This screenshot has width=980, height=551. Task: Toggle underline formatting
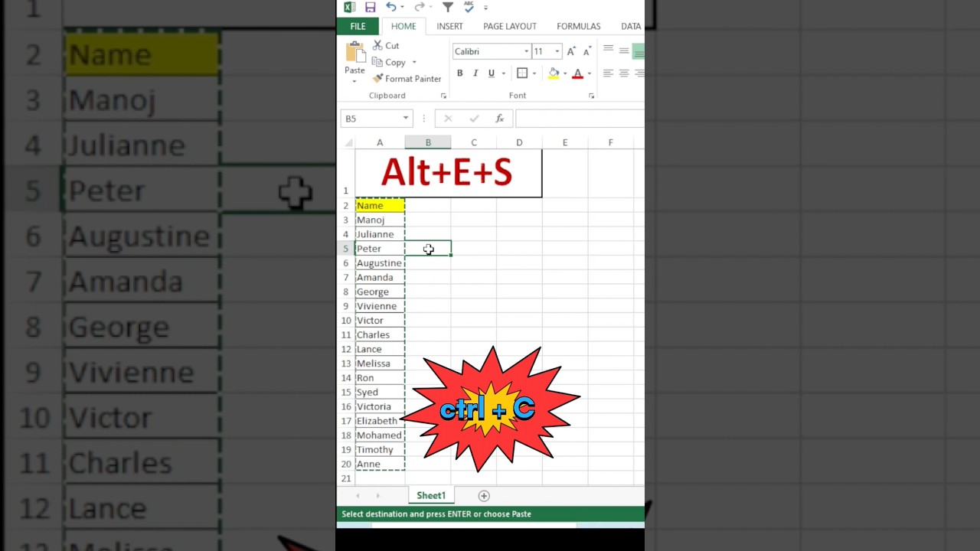(x=491, y=73)
